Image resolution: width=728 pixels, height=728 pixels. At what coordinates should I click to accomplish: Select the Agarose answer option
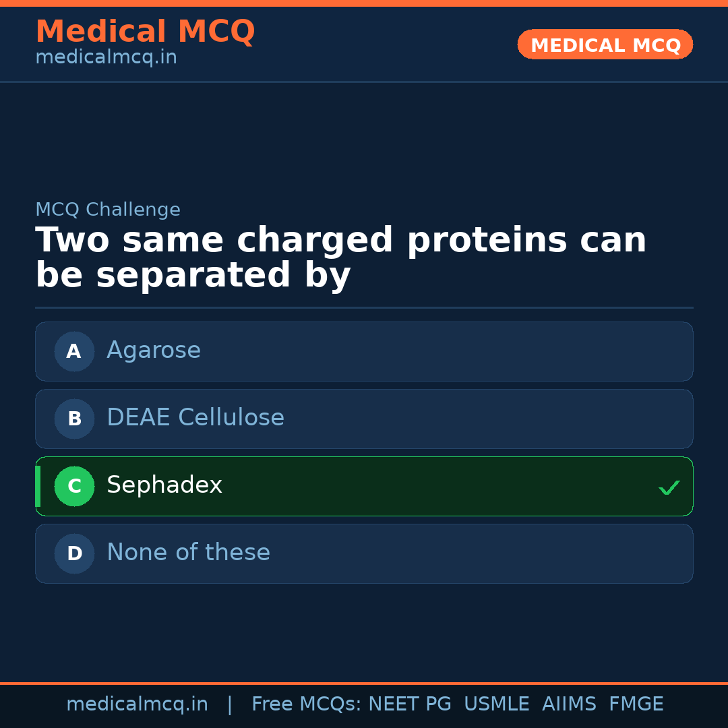(x=364, y=351)
